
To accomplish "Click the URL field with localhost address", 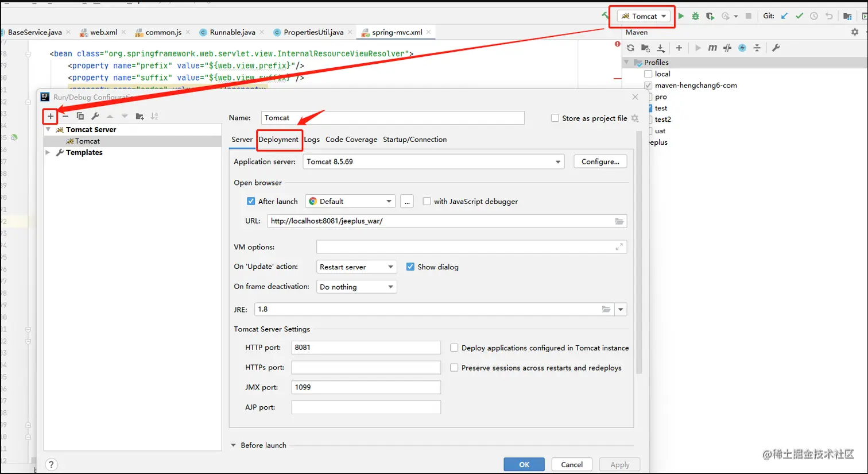I will (x=447, y=221).
